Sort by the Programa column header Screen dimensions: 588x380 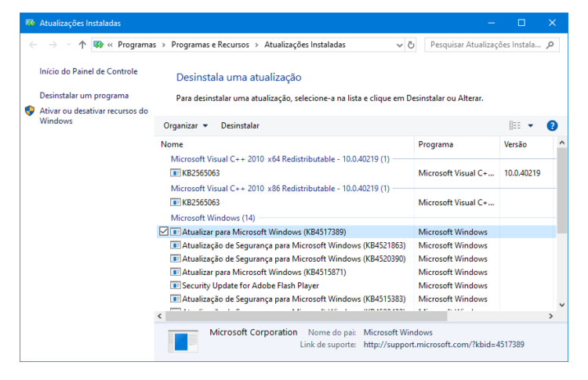(436, 145)
